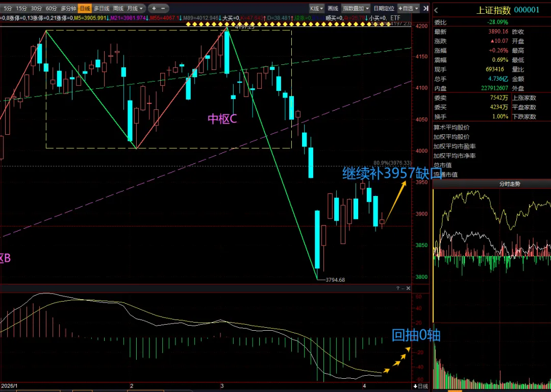The width and height of the screenshot is (551, 392).
Task: Click the 涨跌 value 10.07
Action: 499,41
